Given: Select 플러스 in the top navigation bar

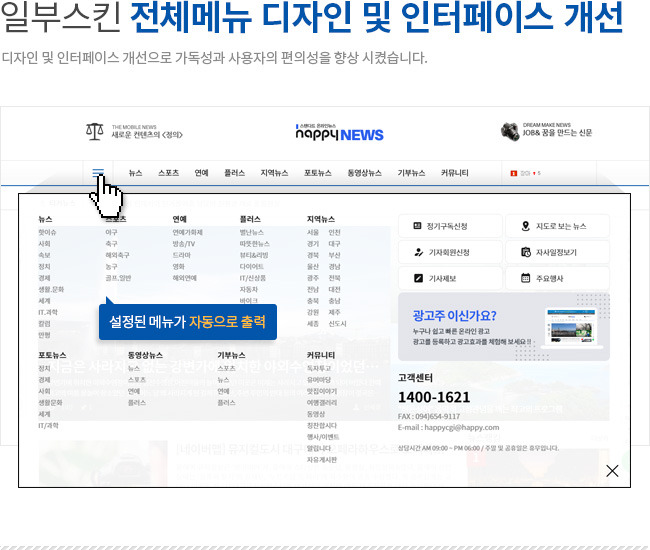Looking at the screenshot, I should point(234,173).
